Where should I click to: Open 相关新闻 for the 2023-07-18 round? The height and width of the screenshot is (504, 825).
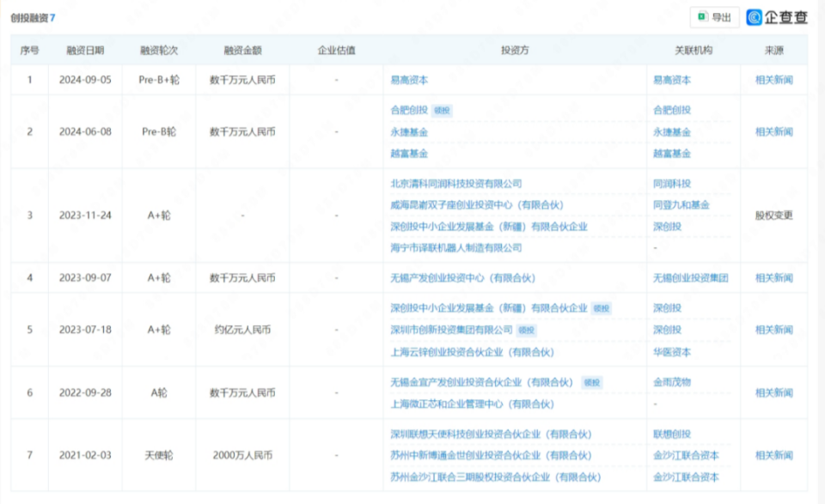(774, 330)
